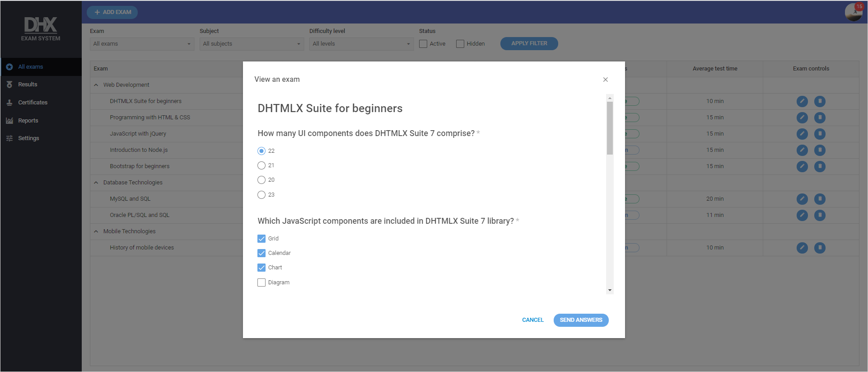Open the All subjects dropdown
Image resolution: width=868 pixels, height=372 pixels.
pos(252,44)
